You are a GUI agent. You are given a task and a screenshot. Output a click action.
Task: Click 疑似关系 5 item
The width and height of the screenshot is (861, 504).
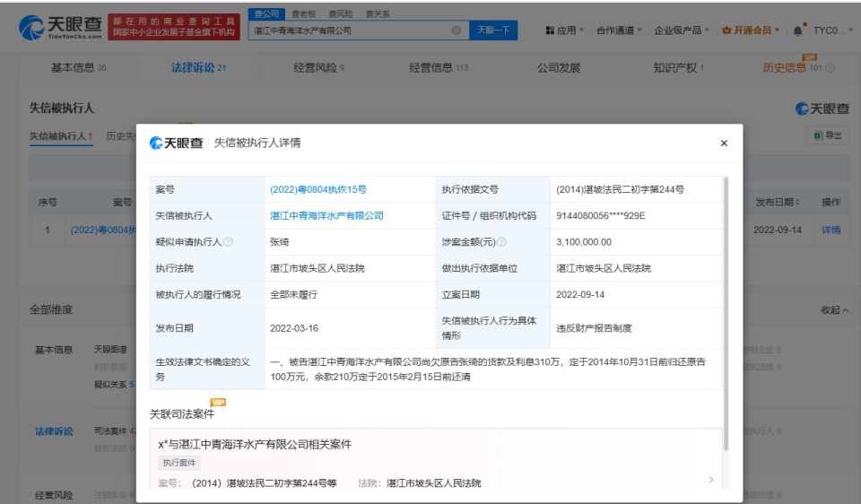(x=114, y=385)
